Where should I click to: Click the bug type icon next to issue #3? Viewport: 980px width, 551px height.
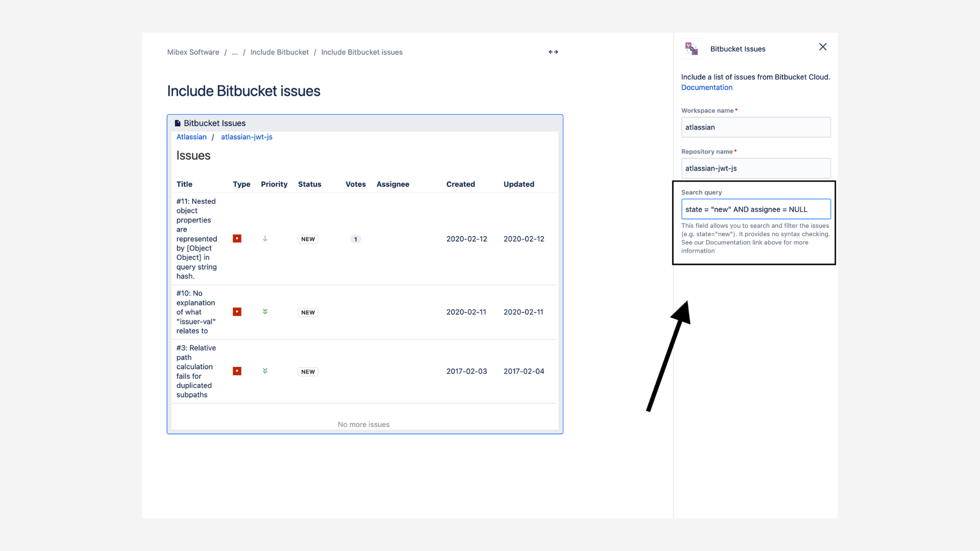pyautogui.click(x=237, y=371)
